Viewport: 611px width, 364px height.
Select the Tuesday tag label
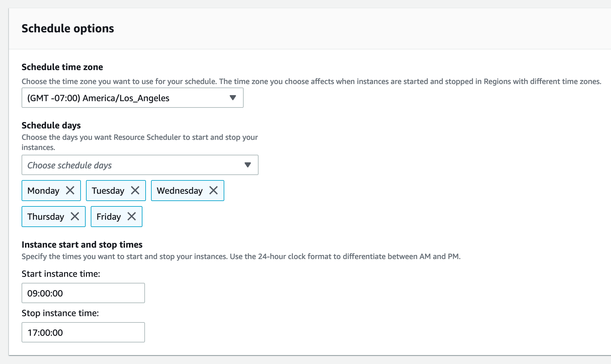[x=108, y=191]
